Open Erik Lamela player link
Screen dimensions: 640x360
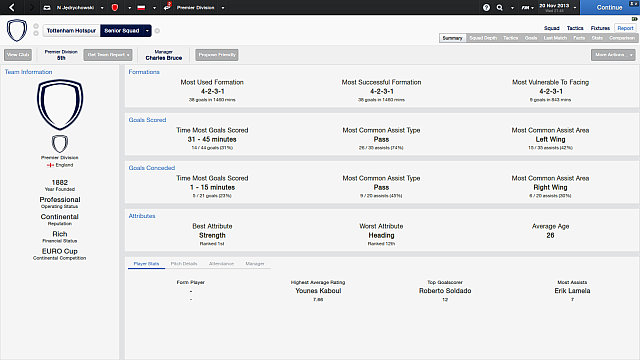point(572,291)
